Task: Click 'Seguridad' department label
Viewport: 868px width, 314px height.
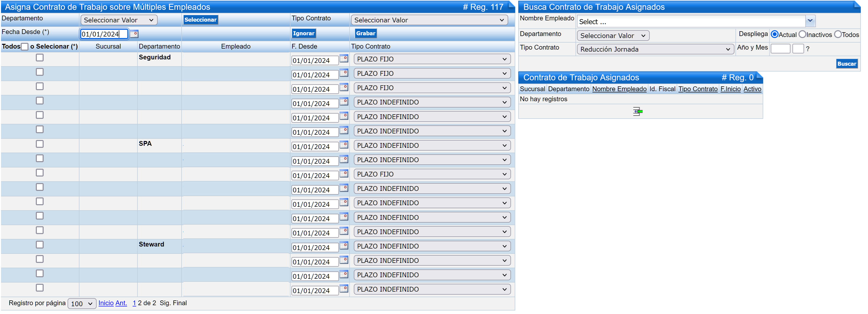Action: pyautogui.click(x=155, y=57)
